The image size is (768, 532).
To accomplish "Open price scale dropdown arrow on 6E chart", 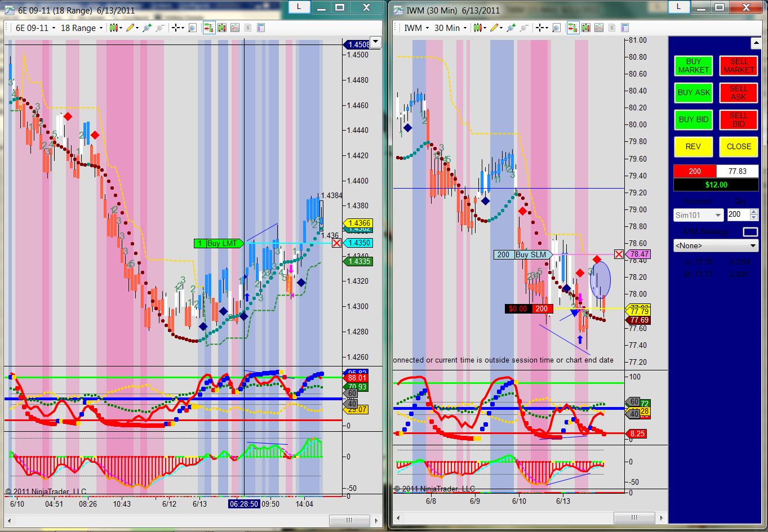I will tap(376, 42).
